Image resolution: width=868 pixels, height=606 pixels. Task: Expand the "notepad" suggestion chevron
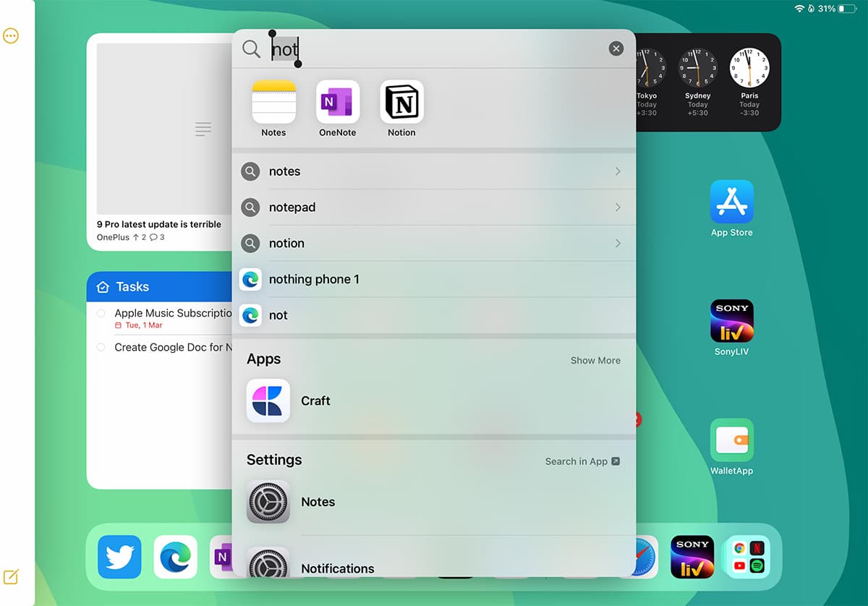pyautogui.click(x=618, y=208)
